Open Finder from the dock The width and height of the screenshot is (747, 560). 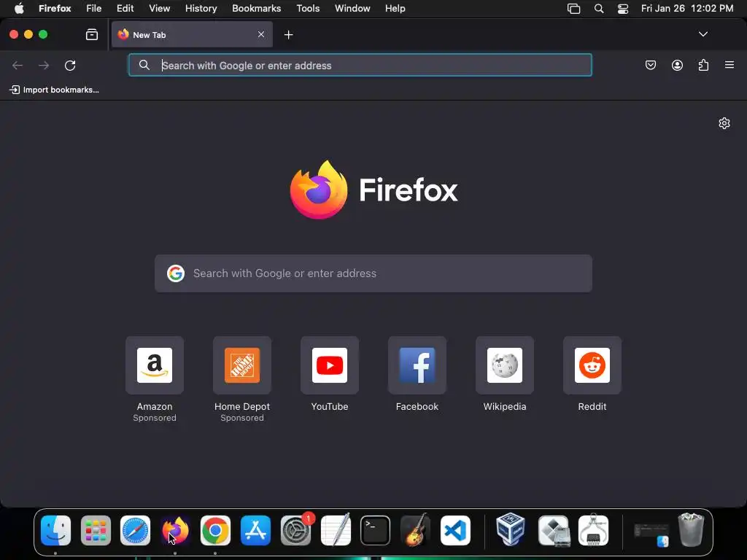[x=55, y=531]
